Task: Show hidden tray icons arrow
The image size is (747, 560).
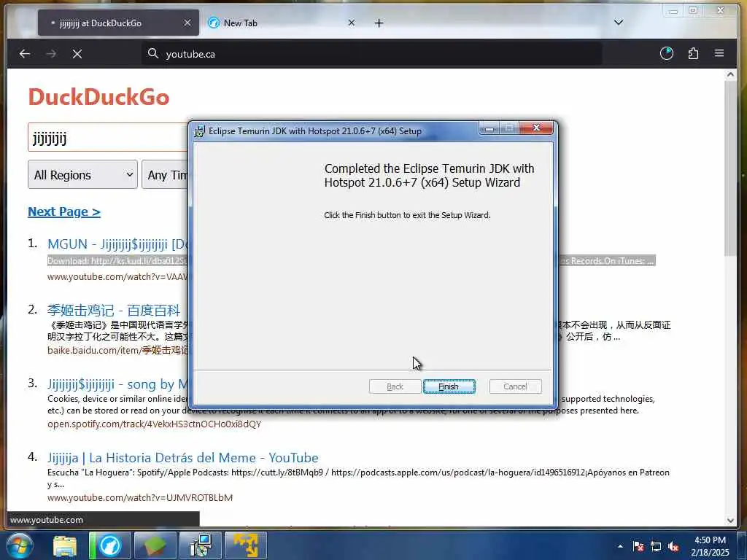Action: [x=620, y=546]
